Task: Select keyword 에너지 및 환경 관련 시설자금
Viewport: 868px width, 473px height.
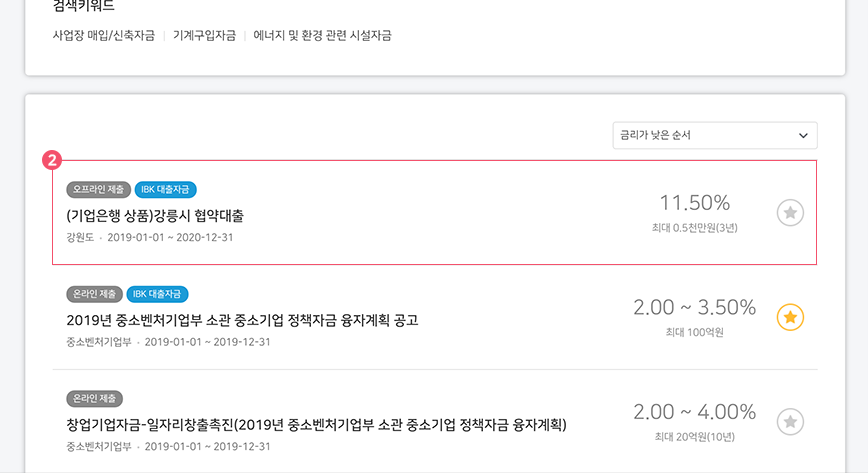Action: pyautogui.click(x=322, y=35)
